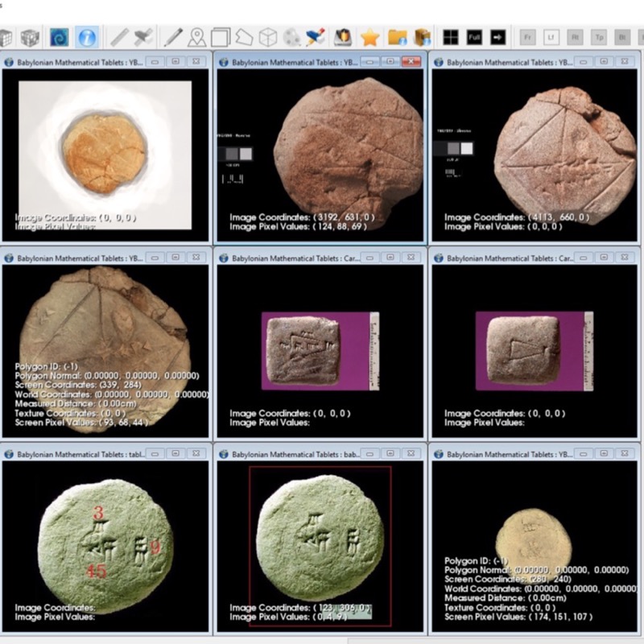Select the ruler measurement tool
This screenshot has width=644, height=644.
(x=119, y=37)
